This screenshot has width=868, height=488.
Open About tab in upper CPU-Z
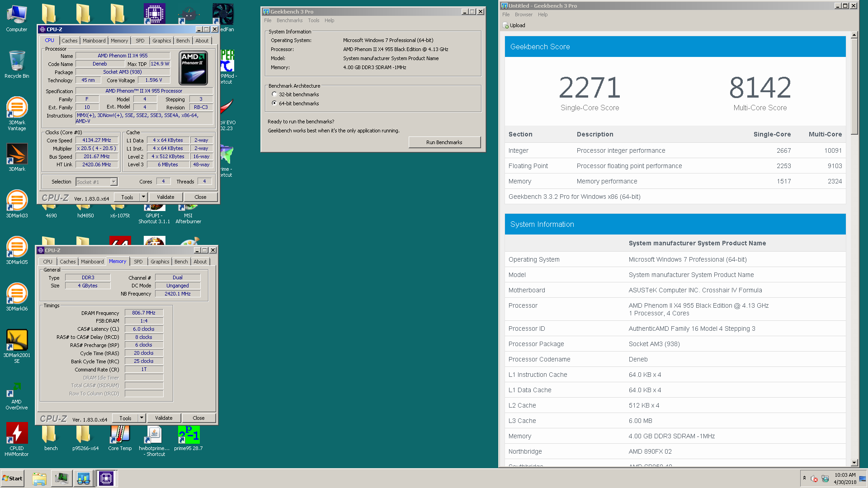(202, 41)
